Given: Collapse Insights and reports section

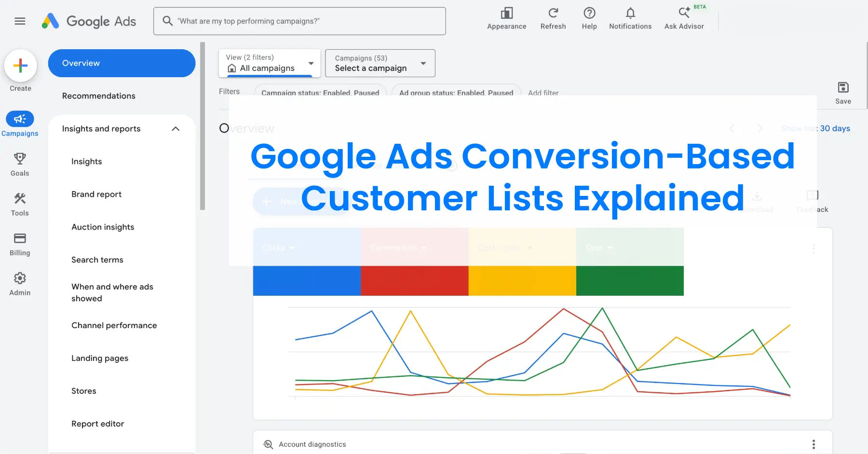Looking at the screenshot, I should click(x=176, y=129).
